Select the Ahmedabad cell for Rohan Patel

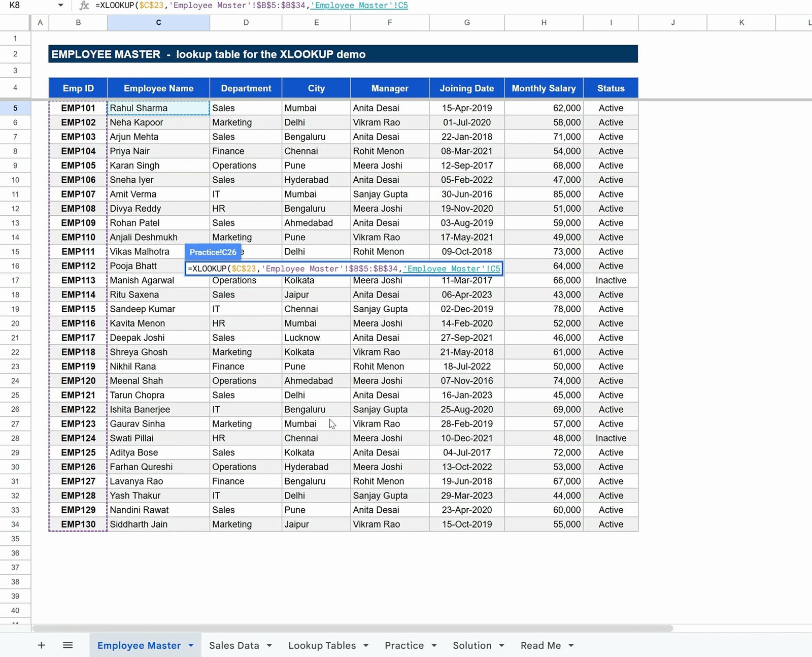pyautogui.click(x=316, y=223)
